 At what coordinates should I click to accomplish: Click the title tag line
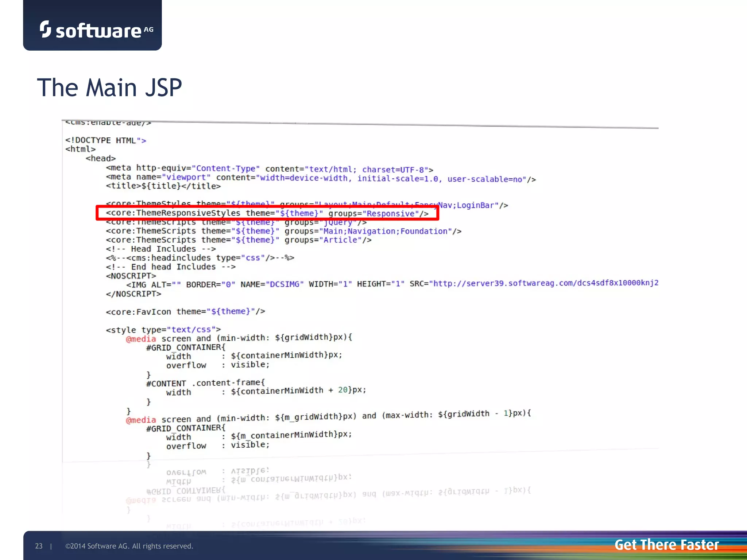[163, 186]
